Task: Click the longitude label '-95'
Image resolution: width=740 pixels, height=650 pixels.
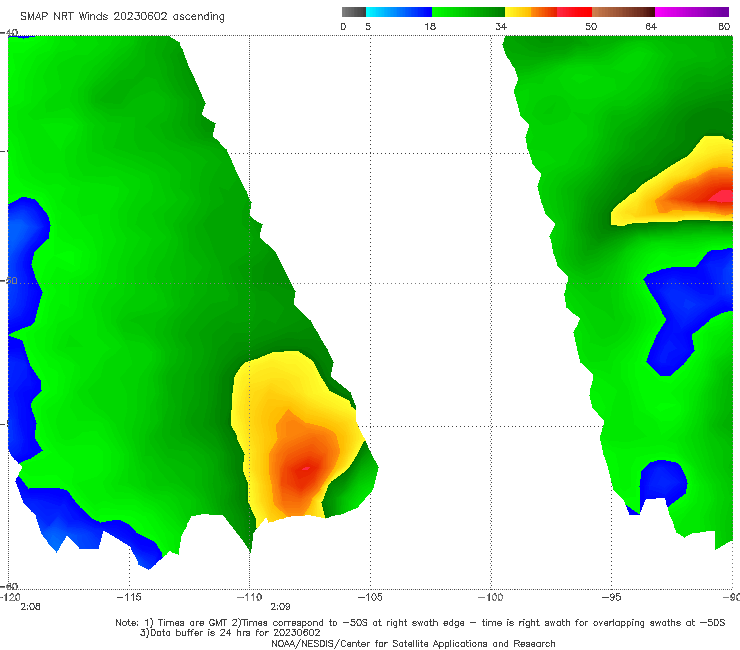Action: tap(612, 597)
